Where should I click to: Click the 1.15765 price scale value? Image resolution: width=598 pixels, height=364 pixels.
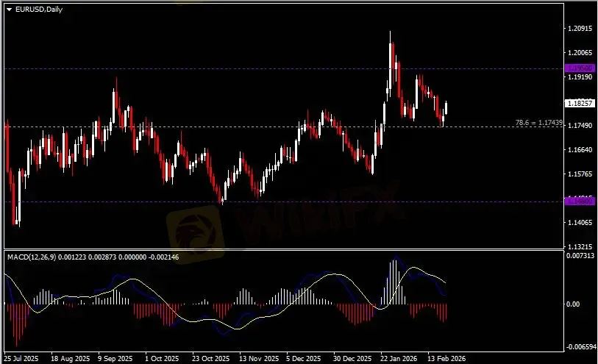coord(580,174)
